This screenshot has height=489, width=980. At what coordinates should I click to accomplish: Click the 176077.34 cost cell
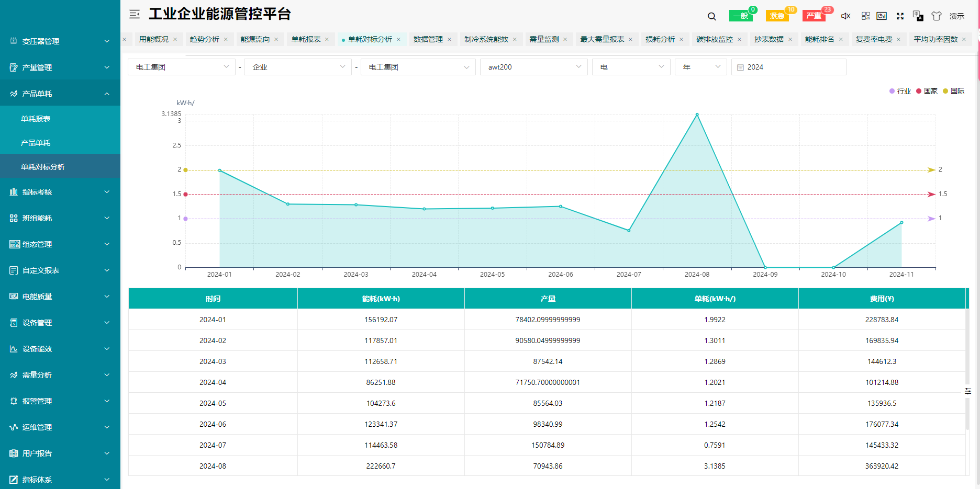[882, 424]
